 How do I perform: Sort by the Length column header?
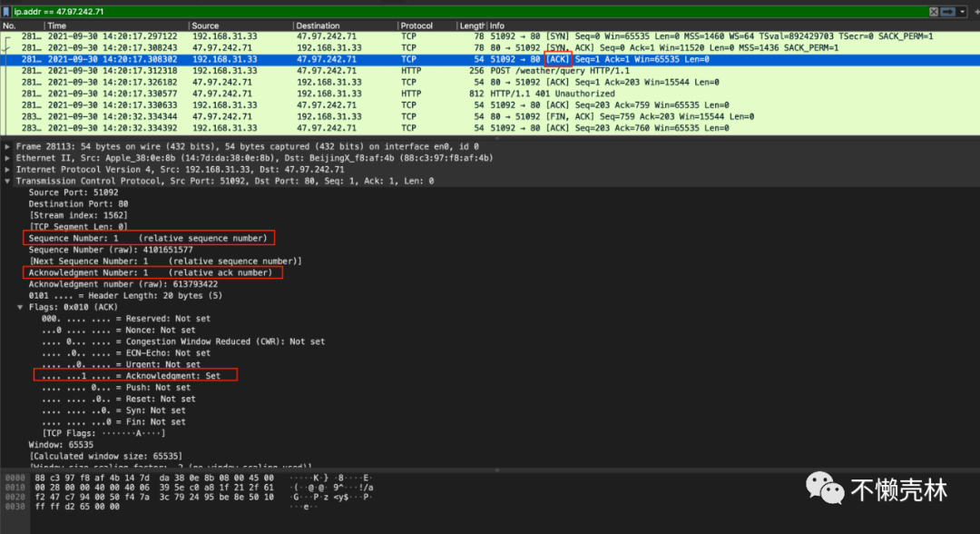click(471, 25)
